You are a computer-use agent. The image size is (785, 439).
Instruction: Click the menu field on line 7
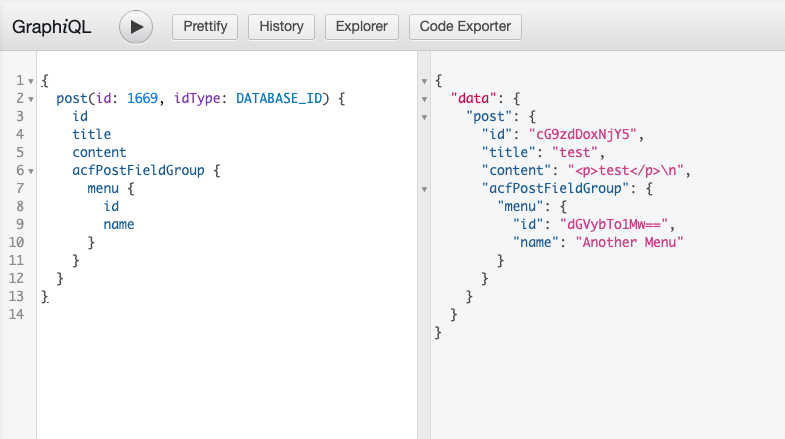103,188
